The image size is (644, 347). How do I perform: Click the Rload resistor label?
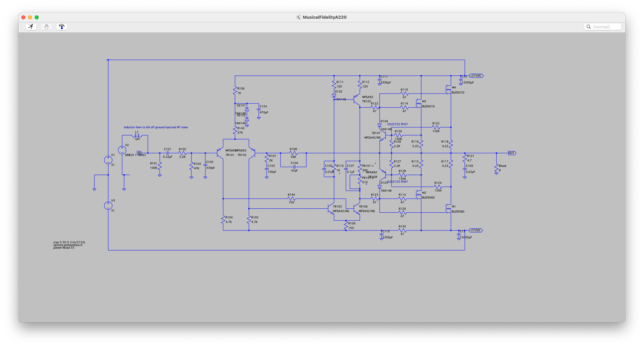[x=502, y=166]
